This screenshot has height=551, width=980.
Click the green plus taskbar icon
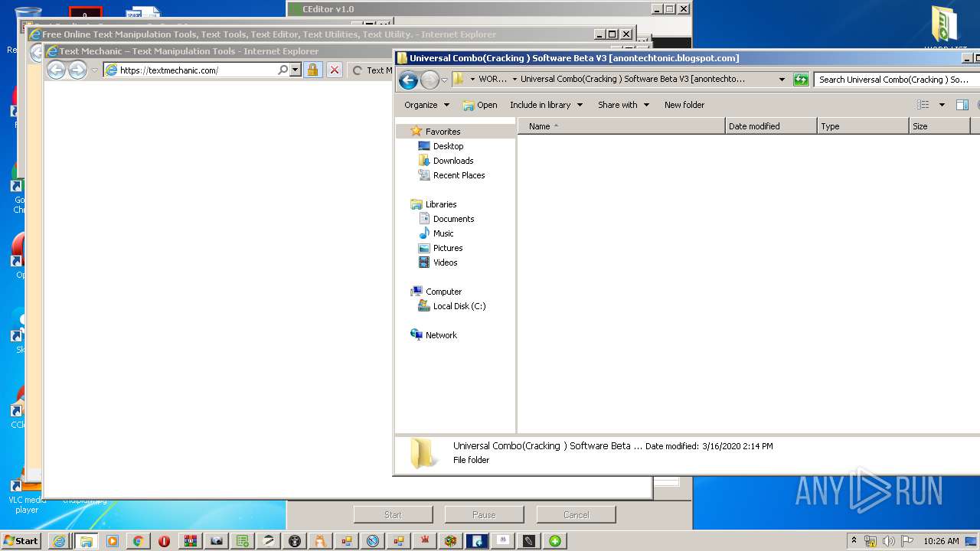point(554,541)
